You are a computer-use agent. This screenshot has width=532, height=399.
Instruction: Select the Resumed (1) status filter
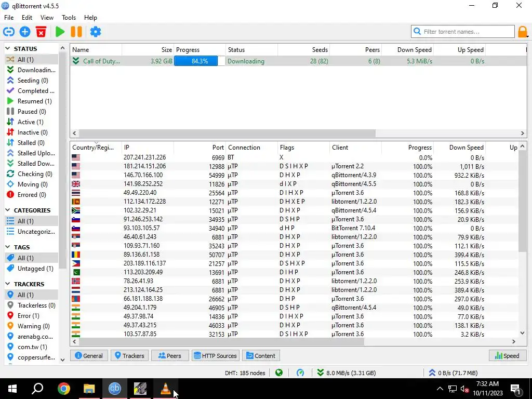coord(31,101)
